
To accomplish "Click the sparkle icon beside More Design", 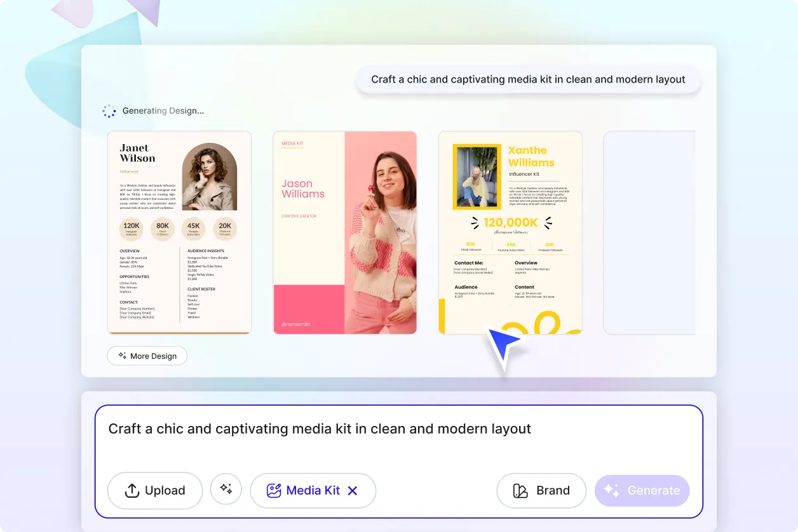I will pos(122,356).
